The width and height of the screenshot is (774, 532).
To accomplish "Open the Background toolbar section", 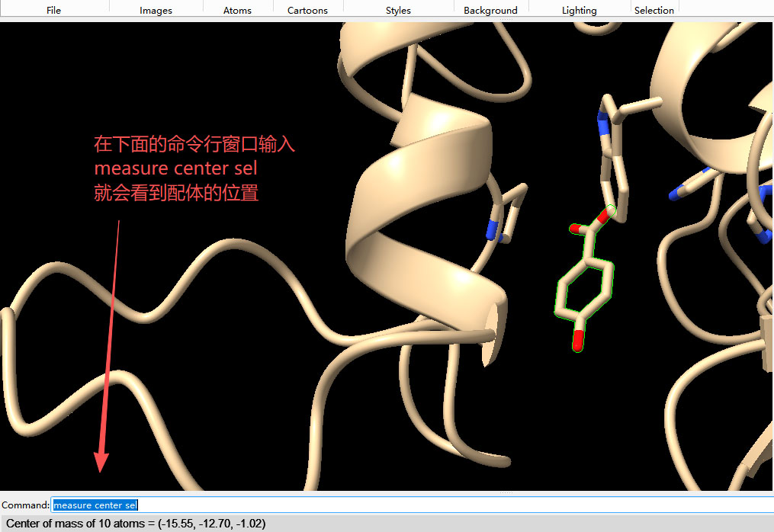I will coord(490,10).
